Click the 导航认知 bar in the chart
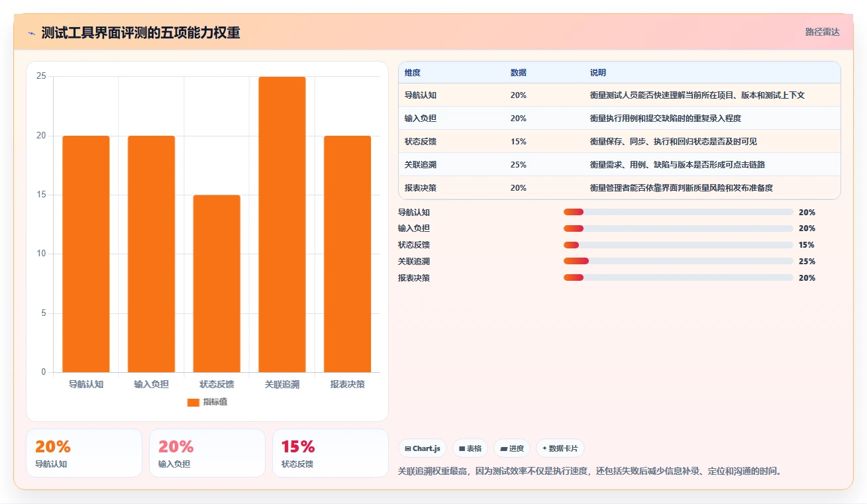 tap(86, 254)
